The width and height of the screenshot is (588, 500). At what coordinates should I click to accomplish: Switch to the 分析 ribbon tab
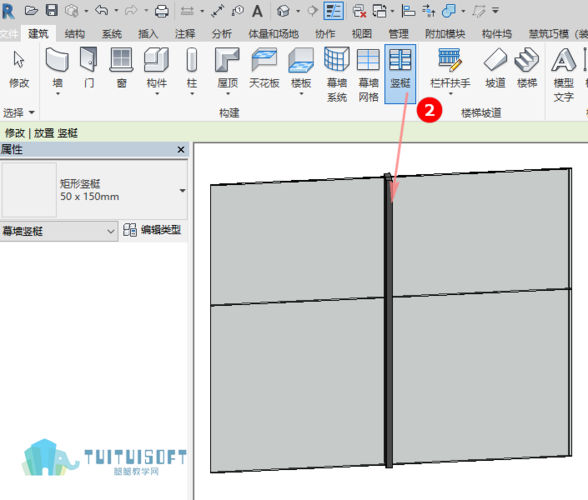(x=222, y=34)
